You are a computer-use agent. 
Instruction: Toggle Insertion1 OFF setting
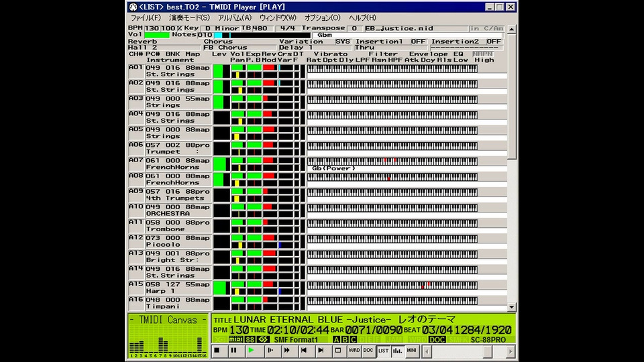click(x=418, y=42)
